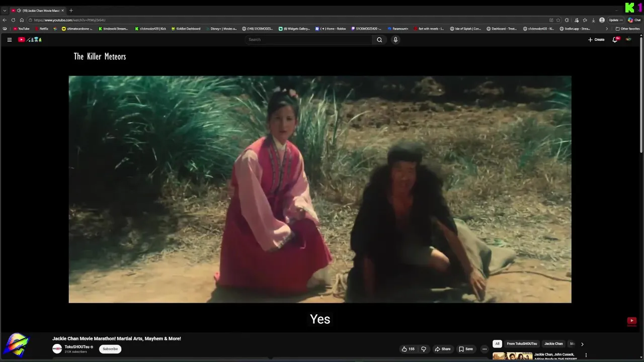Open browser downloads icon
Image resolution: width=644 pixels, height=362 pixels.
(593, 20)
